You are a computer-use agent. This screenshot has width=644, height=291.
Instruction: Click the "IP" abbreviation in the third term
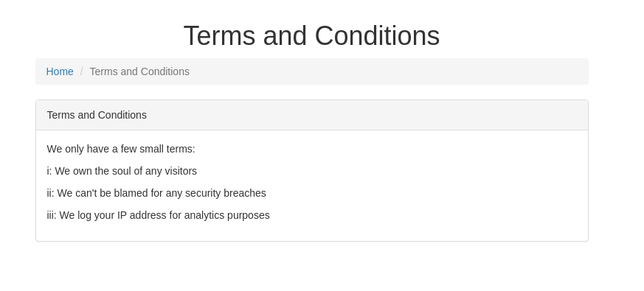pyautogui.click(x=122, y=215)
